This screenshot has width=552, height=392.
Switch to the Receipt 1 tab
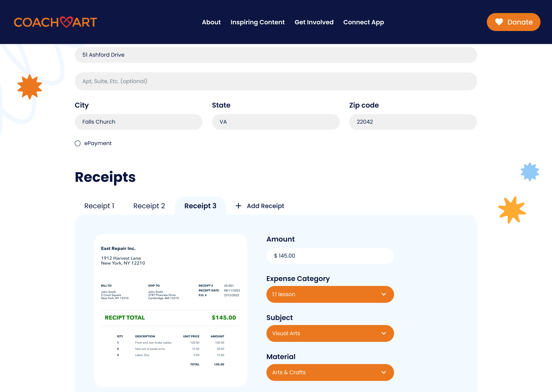click(99, 206)
